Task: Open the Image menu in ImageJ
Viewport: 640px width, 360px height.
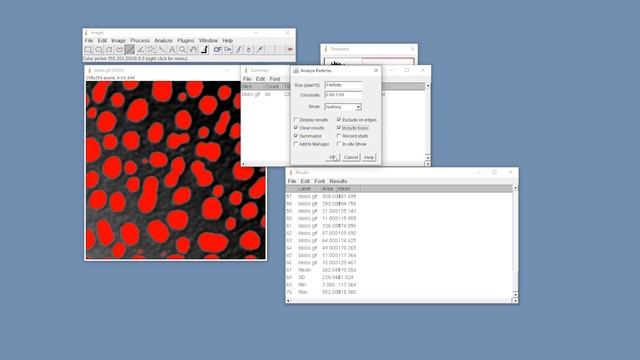Action: [118, 40]
